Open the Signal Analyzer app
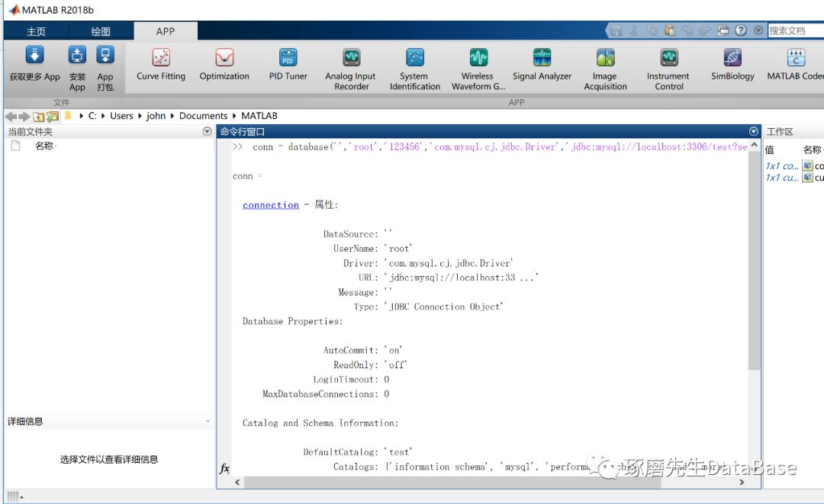 click(542, 64)
